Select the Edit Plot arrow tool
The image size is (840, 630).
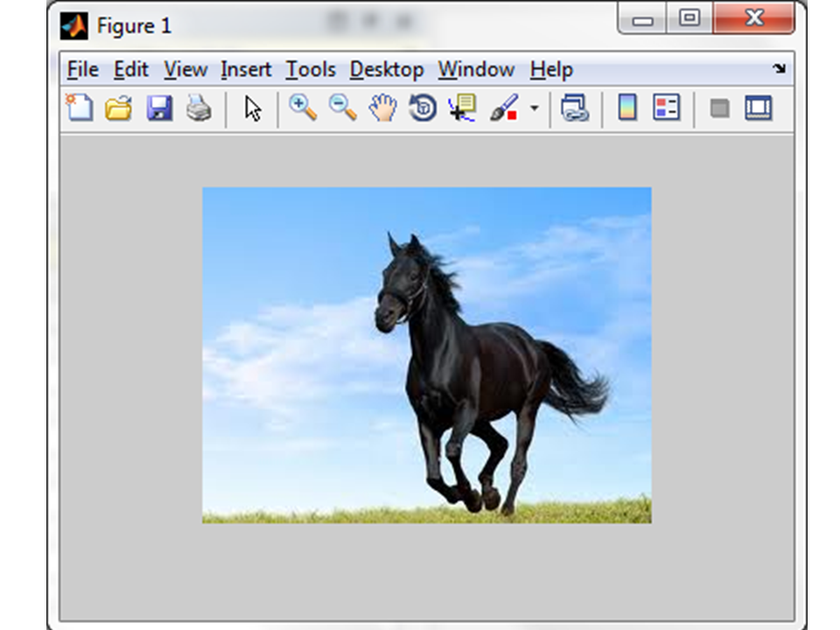click(x=253, y=108)
